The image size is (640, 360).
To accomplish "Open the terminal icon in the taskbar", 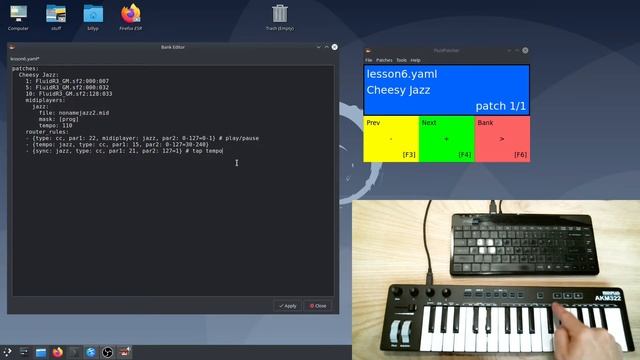I will click(74, 352).
